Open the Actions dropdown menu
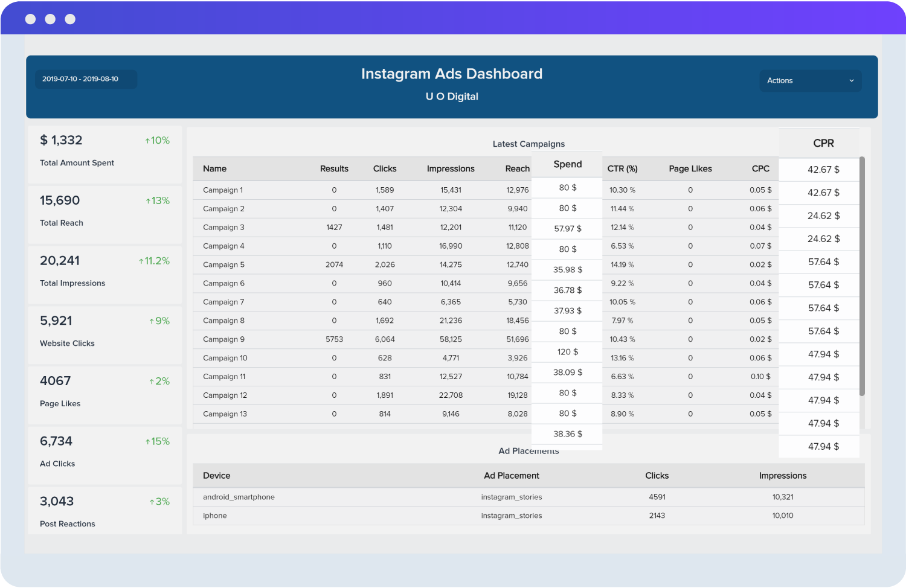Screen dimensions: 906x588 click(x=810, y=80)
